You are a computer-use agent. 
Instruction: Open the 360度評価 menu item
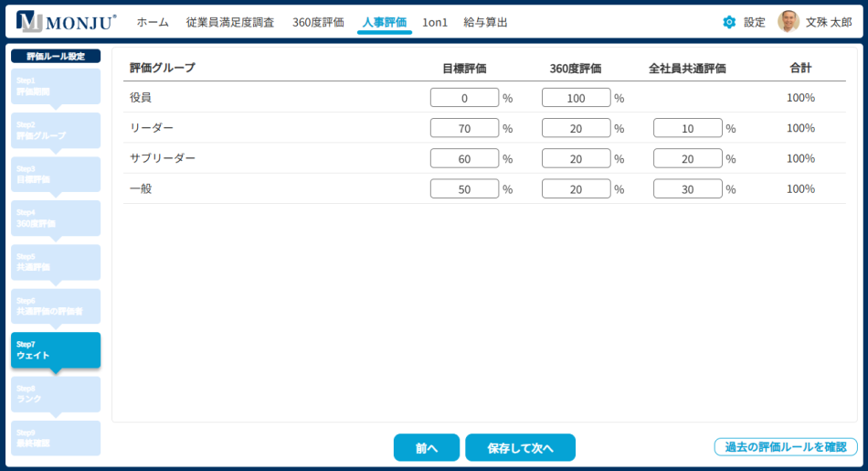318,22
